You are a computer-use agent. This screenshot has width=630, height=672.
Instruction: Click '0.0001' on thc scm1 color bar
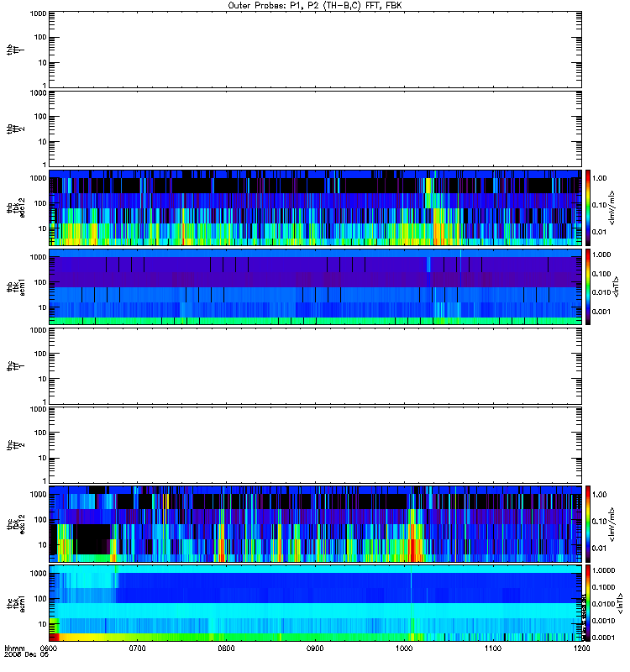click(x=603, y=638)
